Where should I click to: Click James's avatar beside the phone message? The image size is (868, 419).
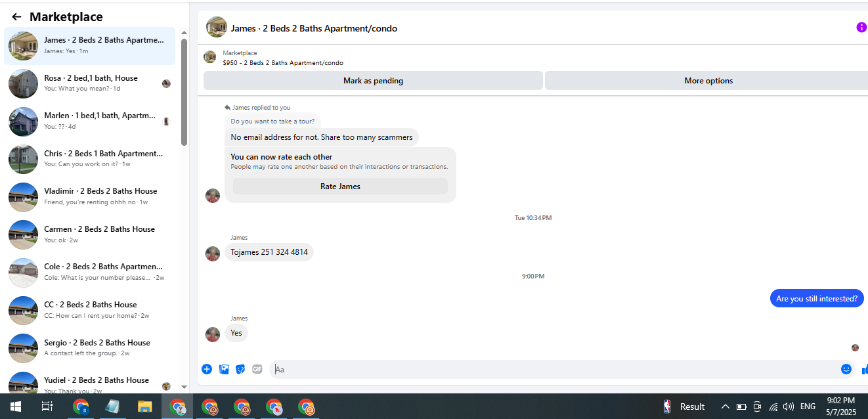point(213,254)
